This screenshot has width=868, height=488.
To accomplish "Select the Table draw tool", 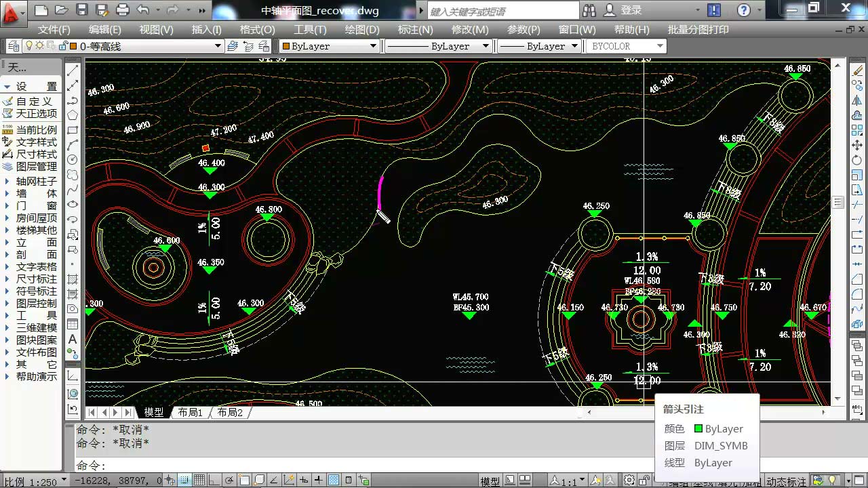I will click(x=73, y=324).
